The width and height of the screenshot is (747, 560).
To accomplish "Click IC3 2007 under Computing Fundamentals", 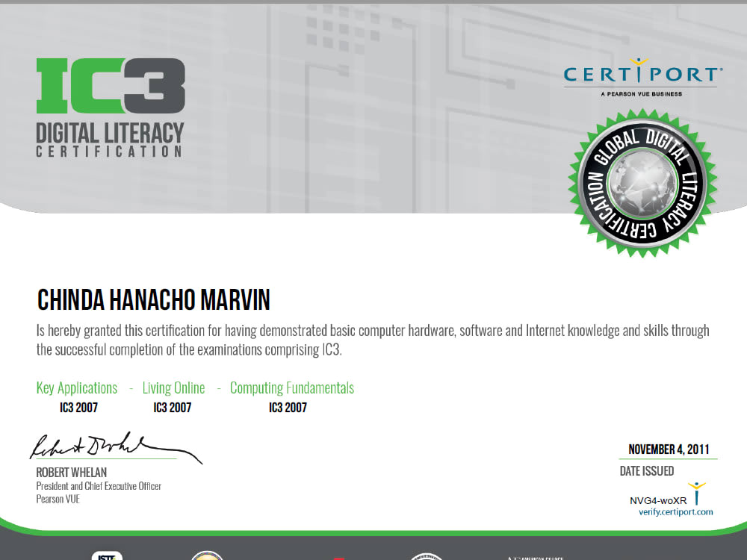I will (x=288, y=408).
